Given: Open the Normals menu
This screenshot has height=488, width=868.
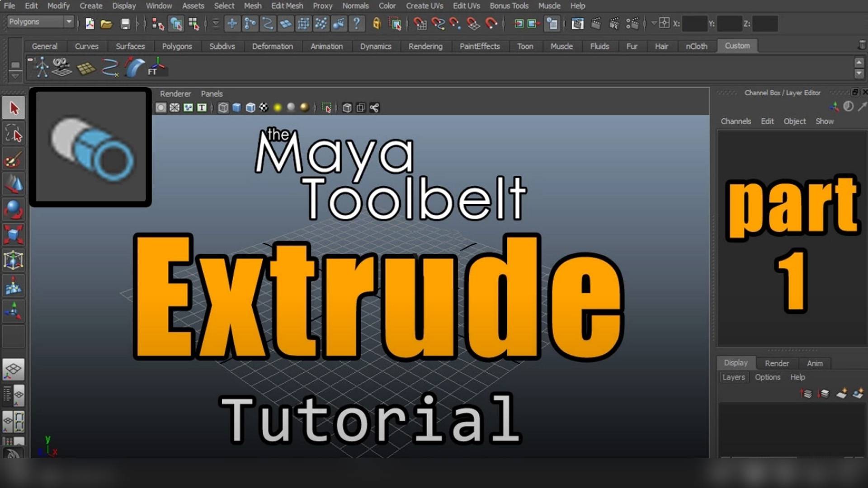Looking at the screenshot, I should (355, 6).
